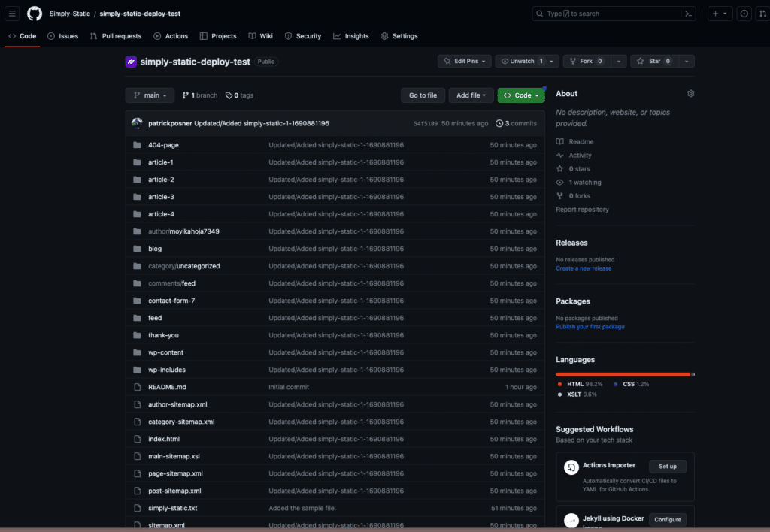The image size is (770, 532).
Task: Open pull requests shortcut icon in header
Action: pyautogui.click(x=762, y=14)
